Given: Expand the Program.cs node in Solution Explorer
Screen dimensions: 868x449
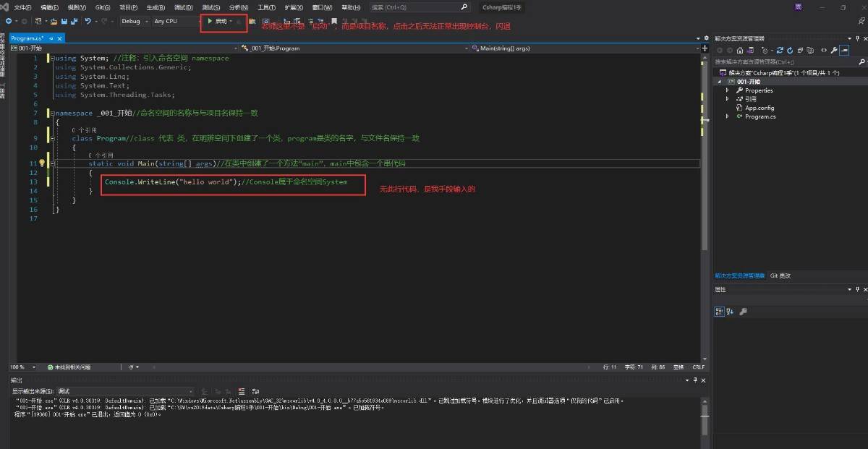Looking at the screenshot, I should [x=728, y=116].
